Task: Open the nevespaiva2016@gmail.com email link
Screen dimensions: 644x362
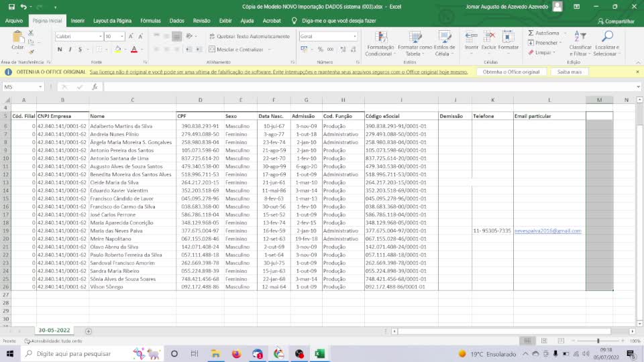Action: [x=547, y=231]
